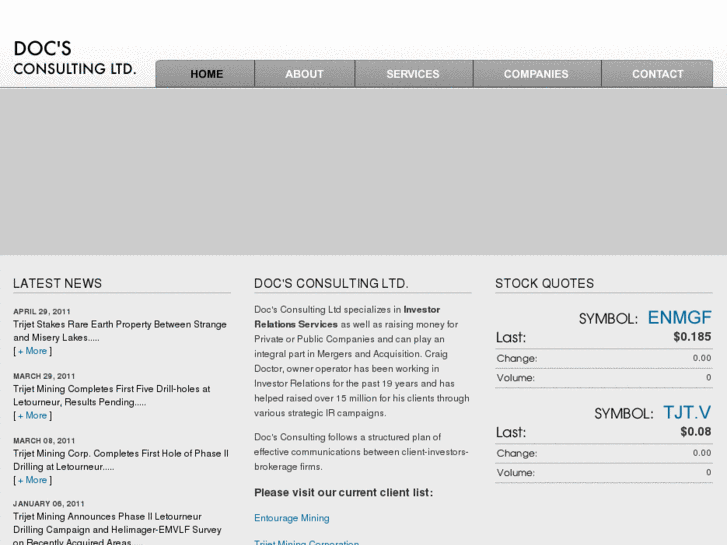The image size is (727, 545).
Task: Click the TJT.V stock symbol
Action: pyautogui.click(x=687, y=412)
